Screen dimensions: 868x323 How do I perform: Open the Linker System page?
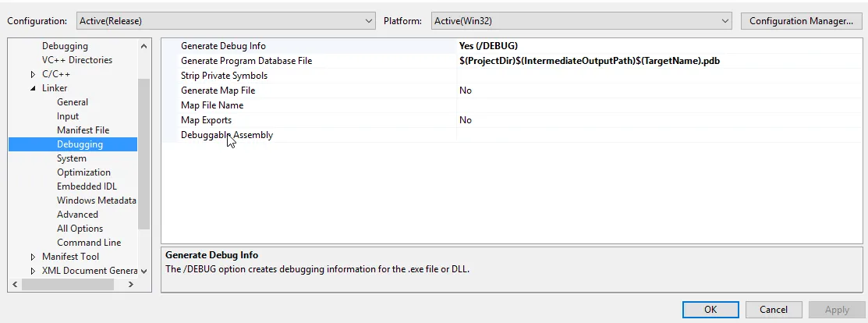coord(72,158)
